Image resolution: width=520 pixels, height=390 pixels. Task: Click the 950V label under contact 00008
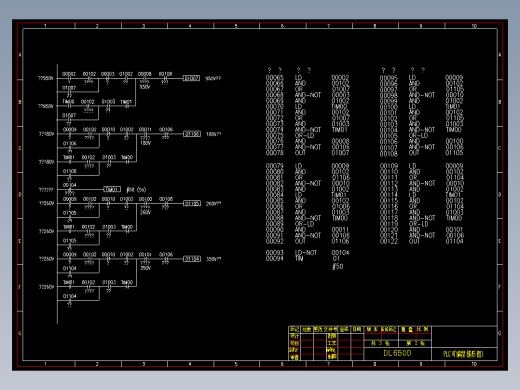[x=145, y=87]
